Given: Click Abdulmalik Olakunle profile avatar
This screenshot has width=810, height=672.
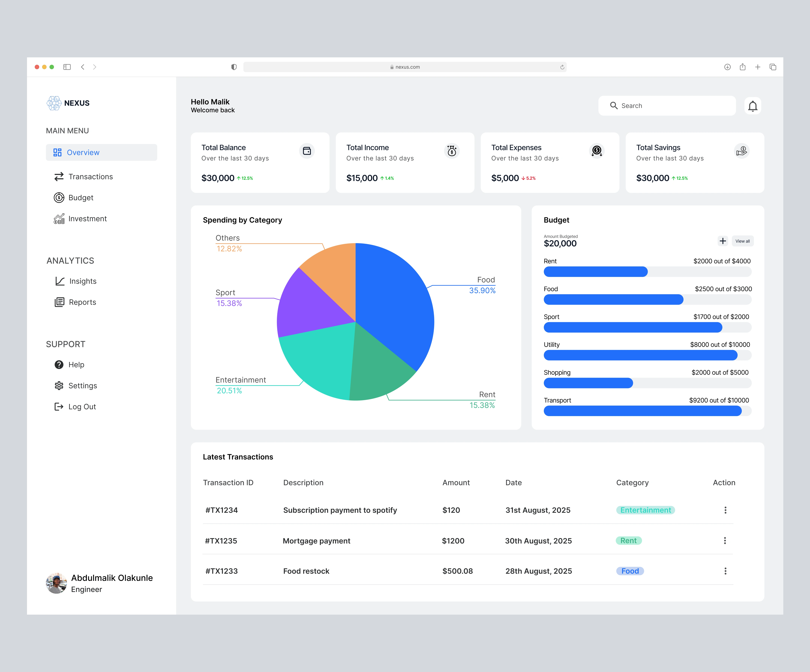Looking at the screenshot, I should click(x=56, y=583).
